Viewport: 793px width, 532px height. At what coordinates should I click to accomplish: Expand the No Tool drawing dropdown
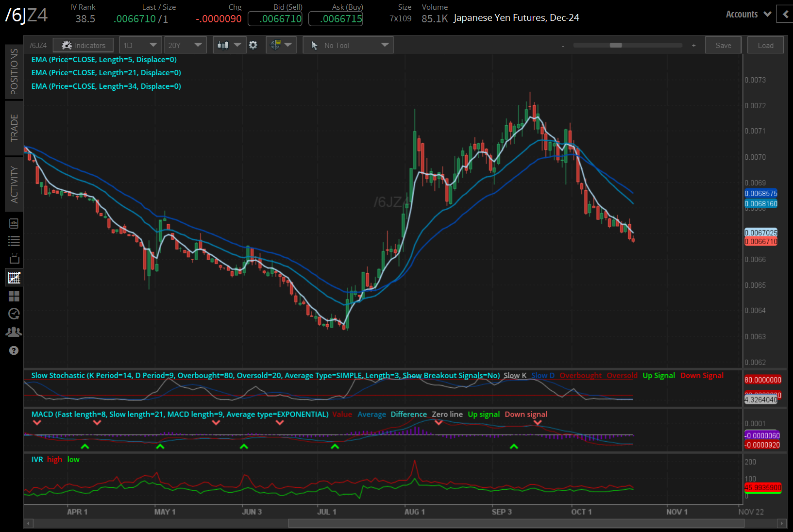coord(348,45)
